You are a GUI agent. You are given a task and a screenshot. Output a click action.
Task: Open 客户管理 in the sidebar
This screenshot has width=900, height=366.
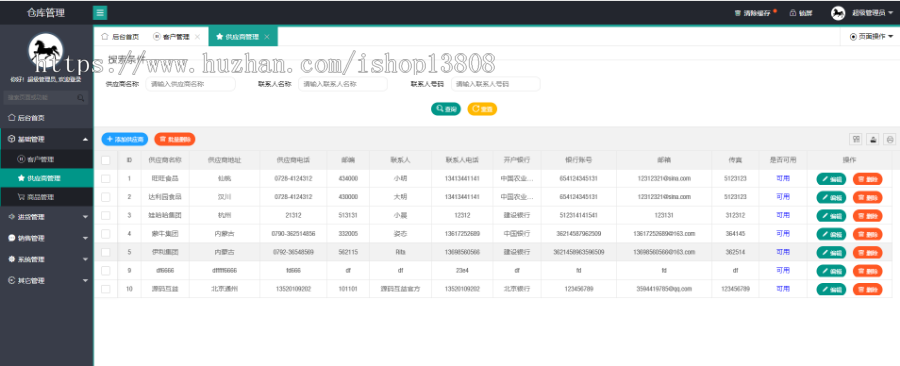(x=46, y=159)
